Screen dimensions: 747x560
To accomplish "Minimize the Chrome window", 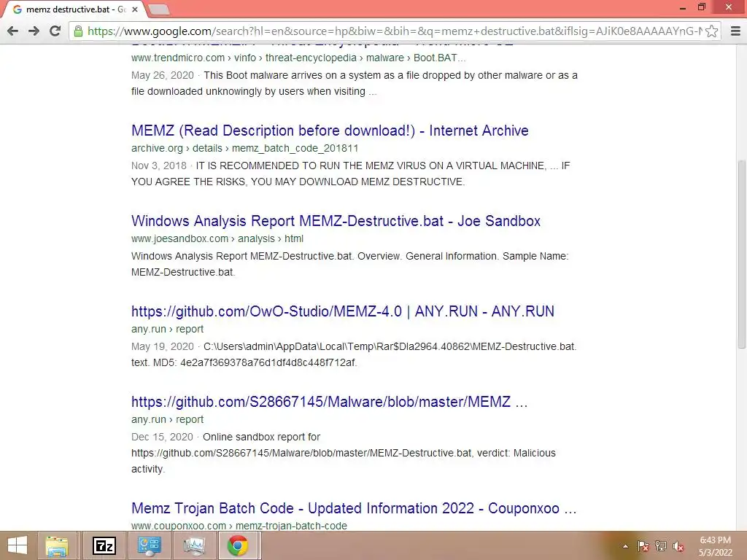I will [x=683, y=7].
